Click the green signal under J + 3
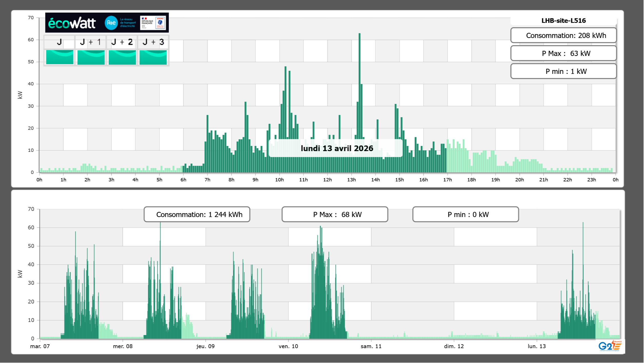This screenshot has width=644, height=363. click(153, 57)
